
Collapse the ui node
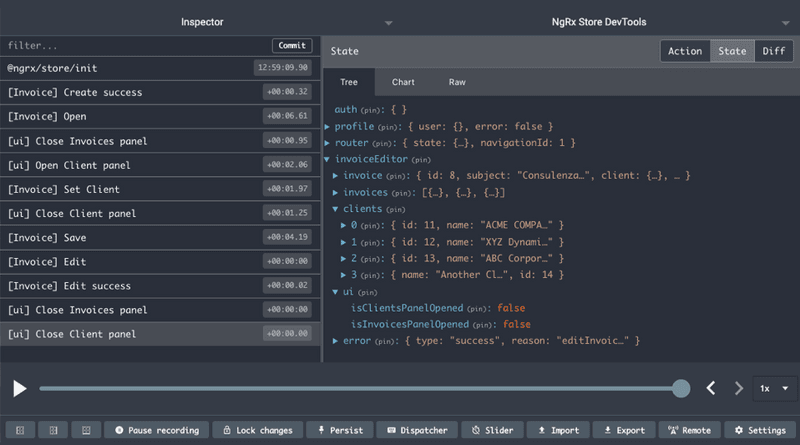point(335,292)
